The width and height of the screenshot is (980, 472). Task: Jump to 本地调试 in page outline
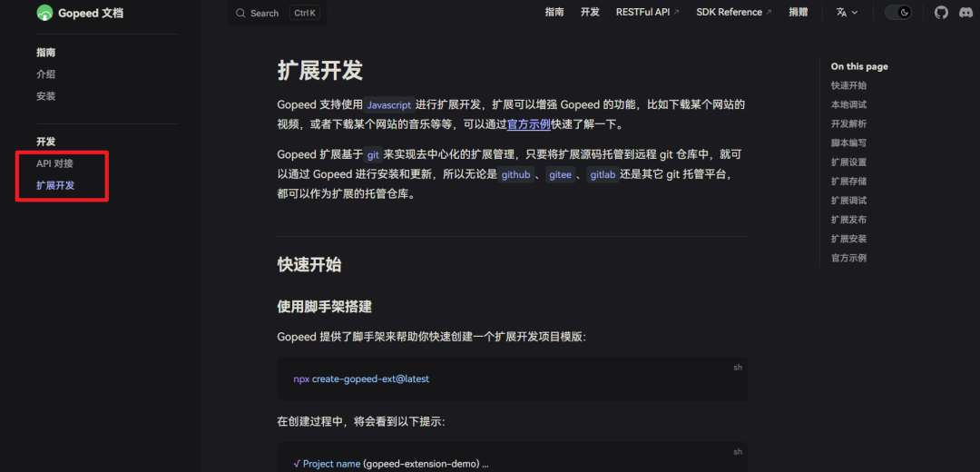pyautogui.click(x=848, y=105)
